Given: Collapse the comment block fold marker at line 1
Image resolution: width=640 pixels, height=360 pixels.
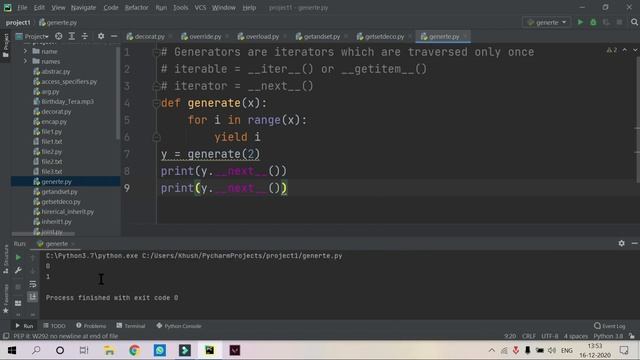Looking at the screenshot, I should point(156,52).
